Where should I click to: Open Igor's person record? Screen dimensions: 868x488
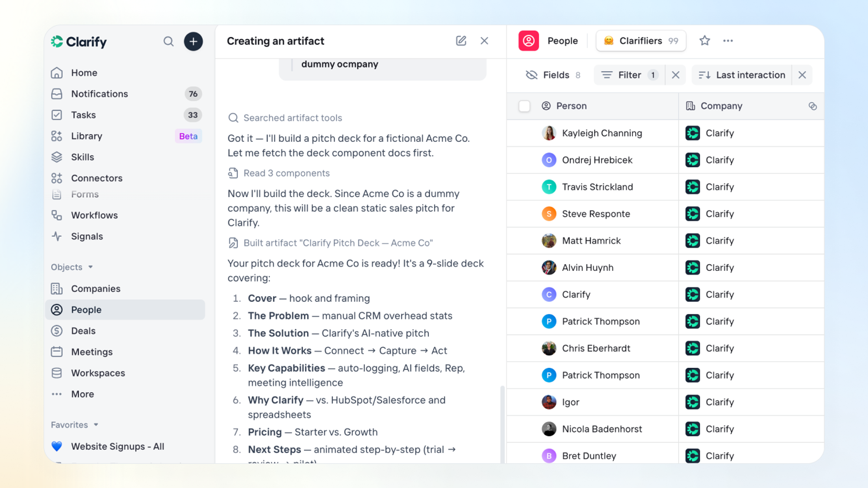[570, 402]
